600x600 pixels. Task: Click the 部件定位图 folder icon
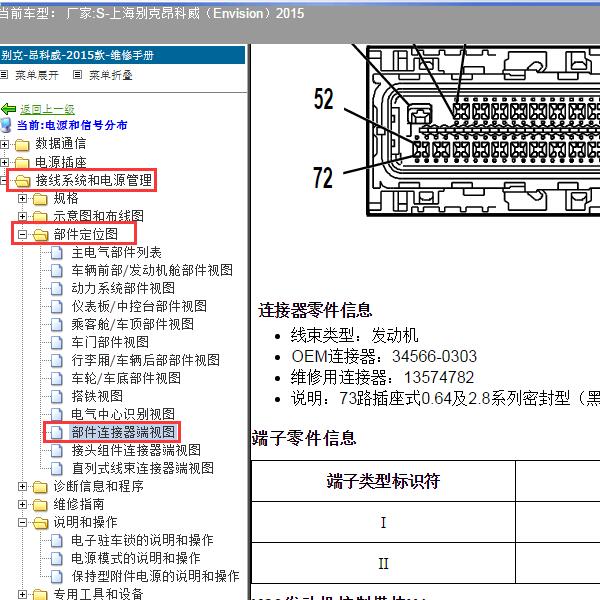click(x=40, y=235)
